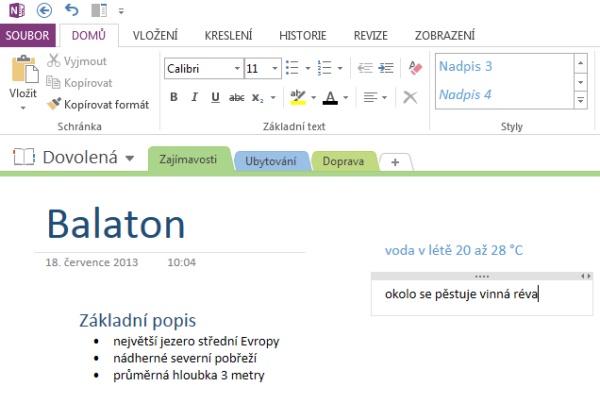
Task: Click the OneNote application icon
Action: click(17, 10)
